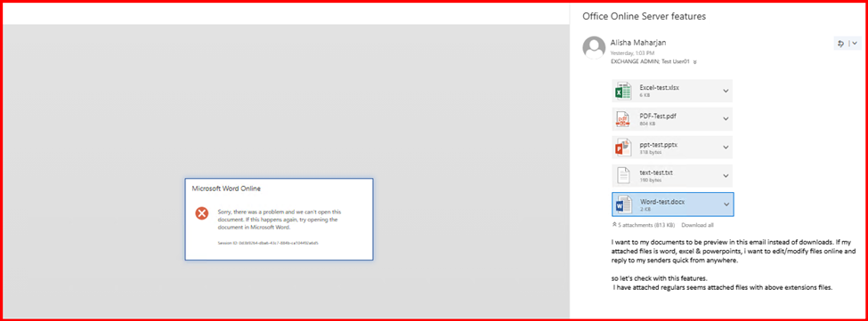Viewport: 868px width, 321px height.
Task: Click the text file icon of text-test.txt
Action: tap(623, 176)
